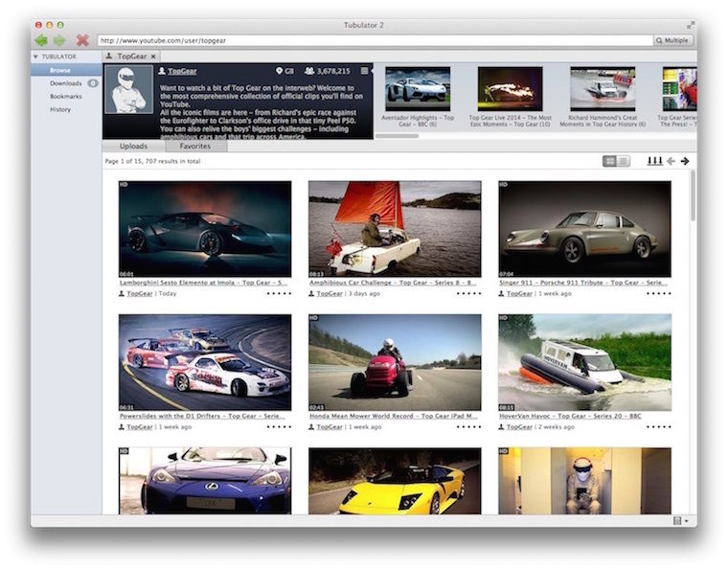Collapse the TUBULATOR sidebar section
The width and height of the screenshot is (728, 570).
tap(35, 57)
